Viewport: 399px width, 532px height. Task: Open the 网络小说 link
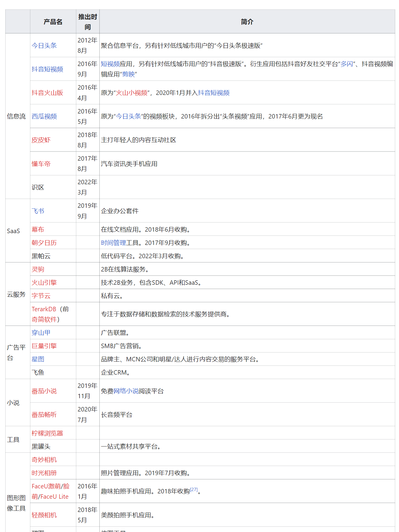point(126,391)
